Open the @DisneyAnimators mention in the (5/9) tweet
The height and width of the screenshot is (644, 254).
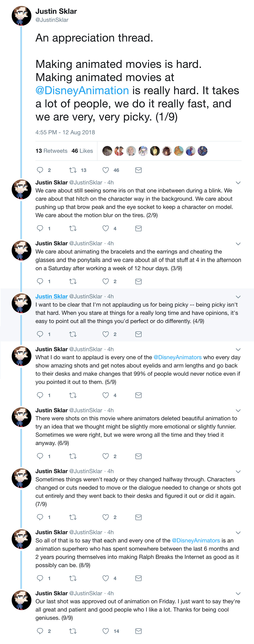coord(177,357)
